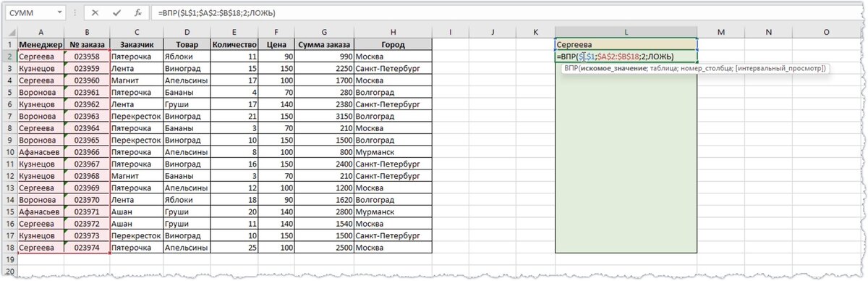
Task: Select column H header
Action: (x=393, y=32)
